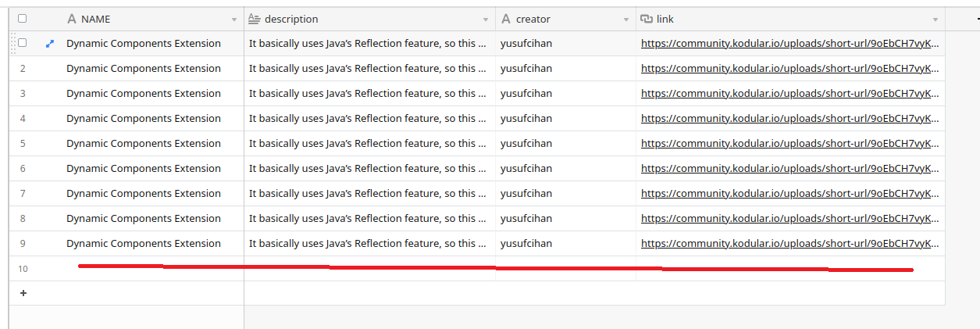Screen dimensions: 980x329
Task: Expand the first record with the blue arrow icon
Action: pos(50,44)
